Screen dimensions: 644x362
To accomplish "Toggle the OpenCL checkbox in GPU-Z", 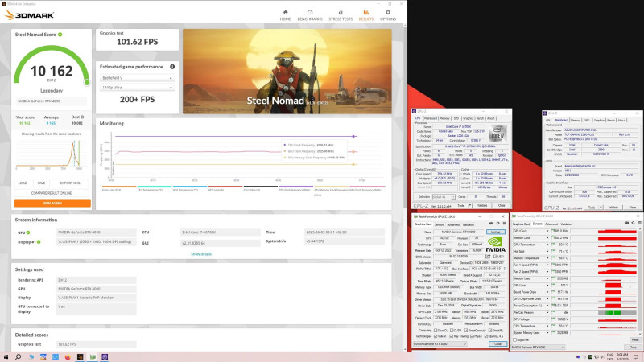I will pyautogui.click(x=436, y=330).
